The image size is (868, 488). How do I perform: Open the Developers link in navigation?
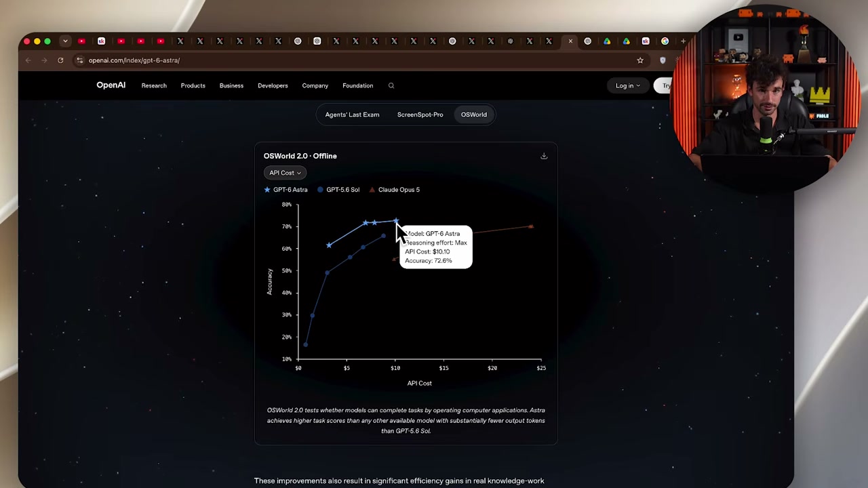pos(273,85)
